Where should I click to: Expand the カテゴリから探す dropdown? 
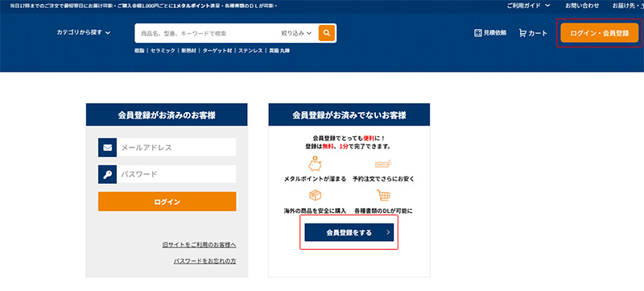tap(84, 32)
